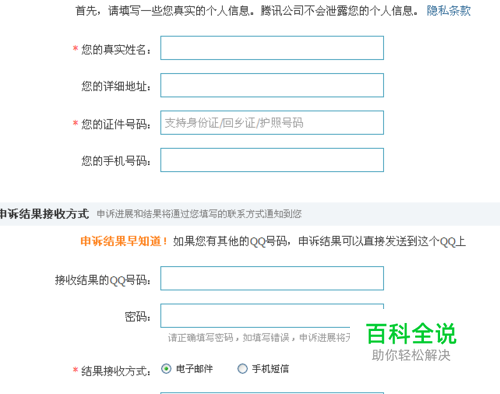Click the 接收结果的QQ号码 input field
Viewport: 500px width, 394px height.
pyautogui.click(x=272, y=278)
